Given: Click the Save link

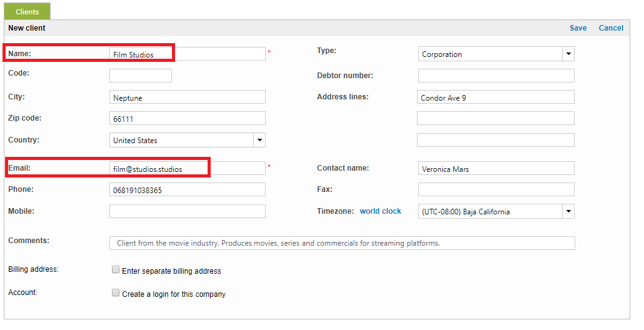Looking at the screenshot, I should pyautogui.click(x=578, y=28).
